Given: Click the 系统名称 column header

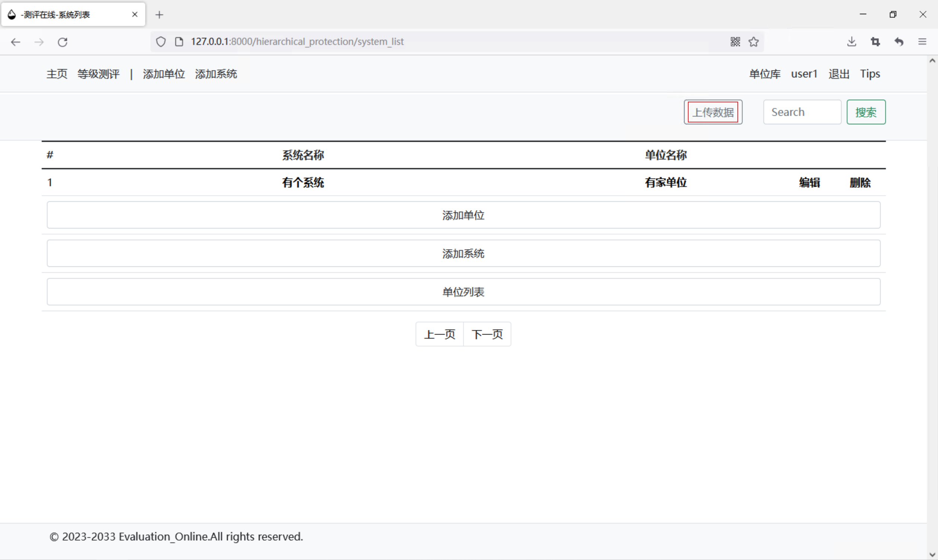Looking at the screenshot, I should (x=303, y=155).
